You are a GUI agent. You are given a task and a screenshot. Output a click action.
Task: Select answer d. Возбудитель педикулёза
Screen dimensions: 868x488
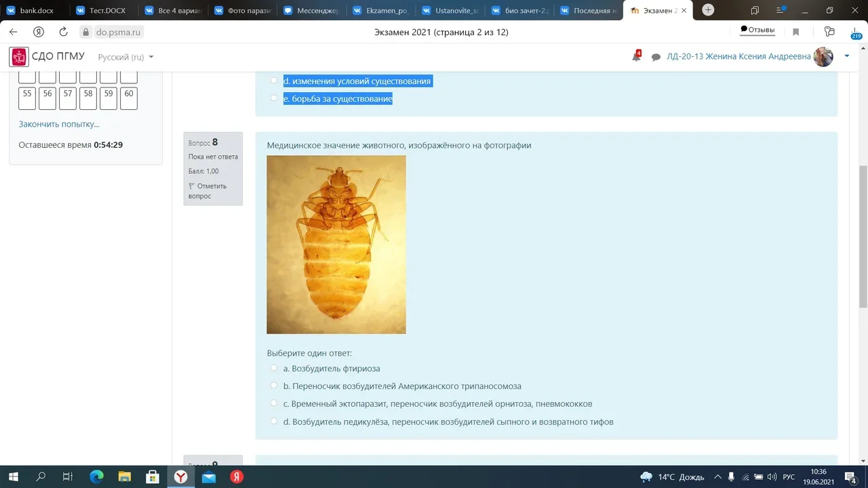(274, 421)
